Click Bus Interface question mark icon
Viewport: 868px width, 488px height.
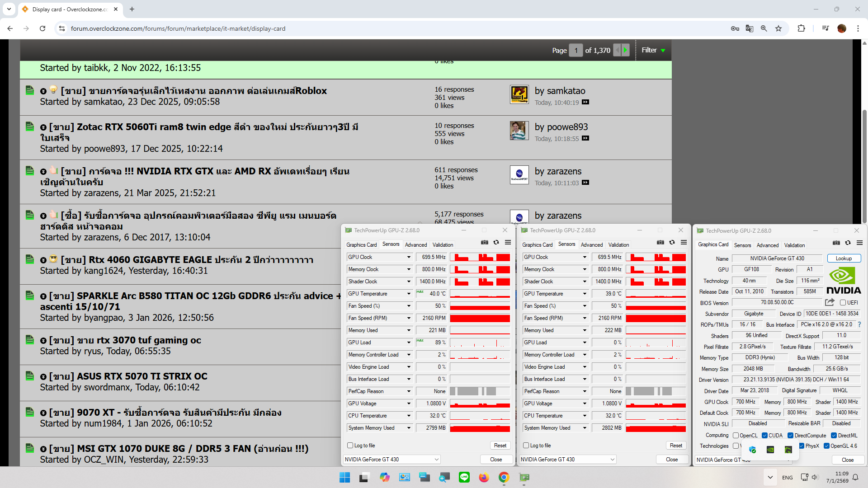point(859,324)
